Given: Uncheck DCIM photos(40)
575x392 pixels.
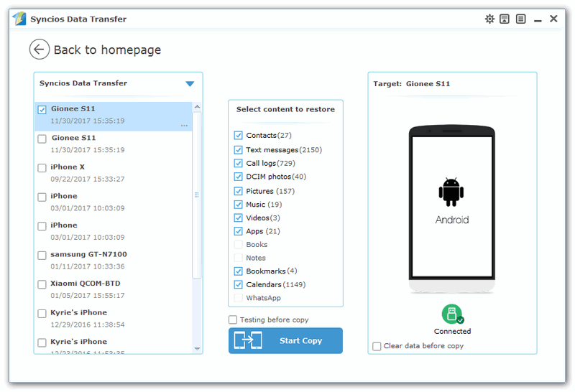Looking at the screenshot, I should [239, 177].
